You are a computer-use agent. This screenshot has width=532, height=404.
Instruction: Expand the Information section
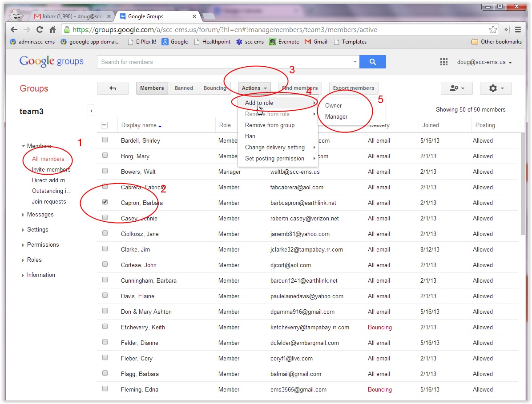23,275
